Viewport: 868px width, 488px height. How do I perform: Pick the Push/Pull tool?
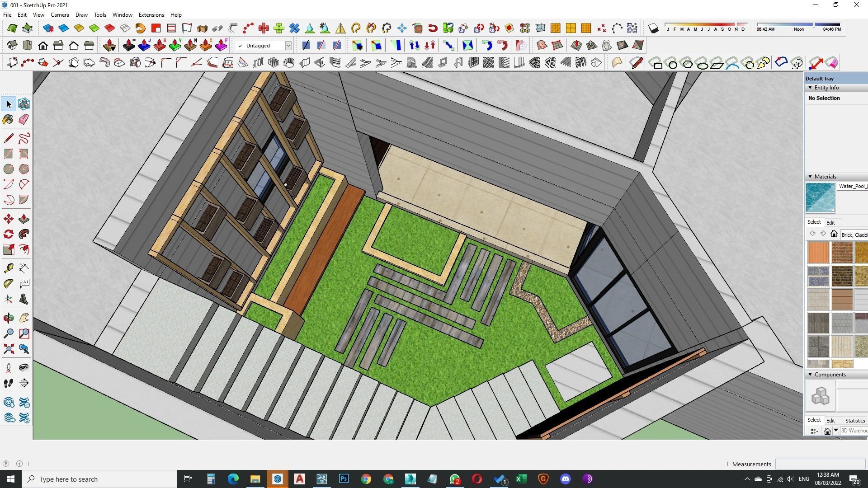(x=24, y=219)
